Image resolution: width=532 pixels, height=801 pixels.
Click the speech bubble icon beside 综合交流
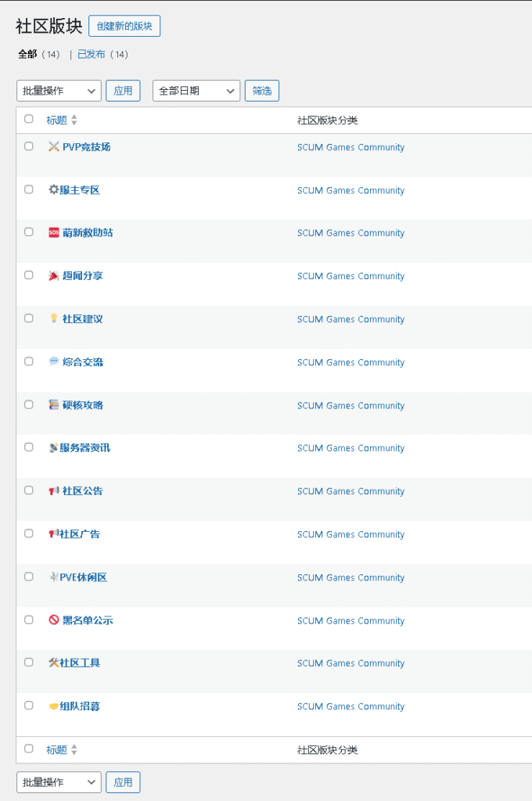[x=53, y=361]
